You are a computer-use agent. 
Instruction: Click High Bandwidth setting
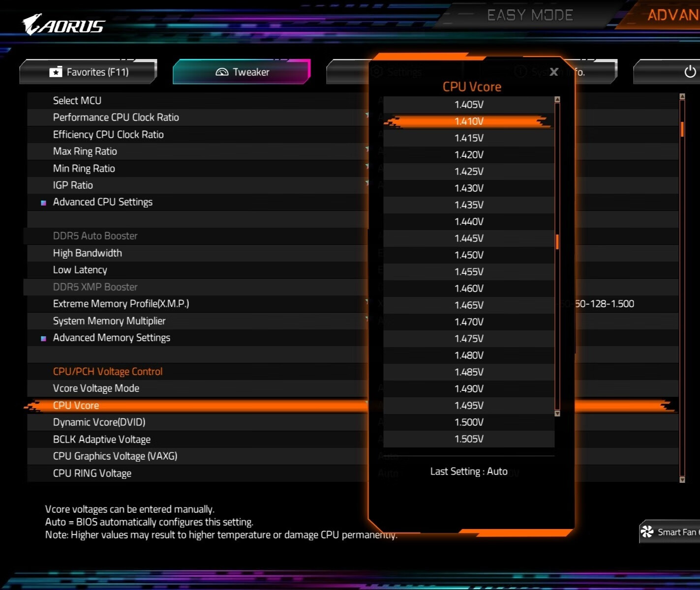coord(198,253)
